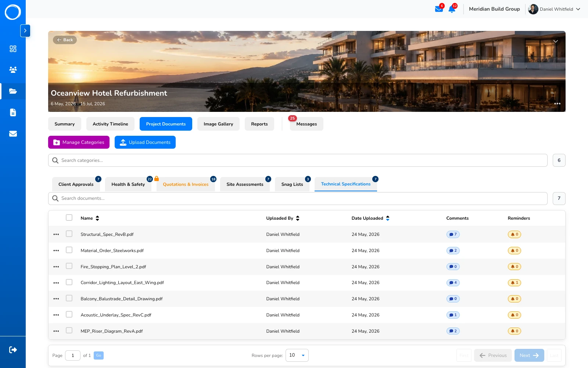View comments on Structural_Spec_RevB.pdf
This screenshot has height=368, width=588.
[453, 234]
